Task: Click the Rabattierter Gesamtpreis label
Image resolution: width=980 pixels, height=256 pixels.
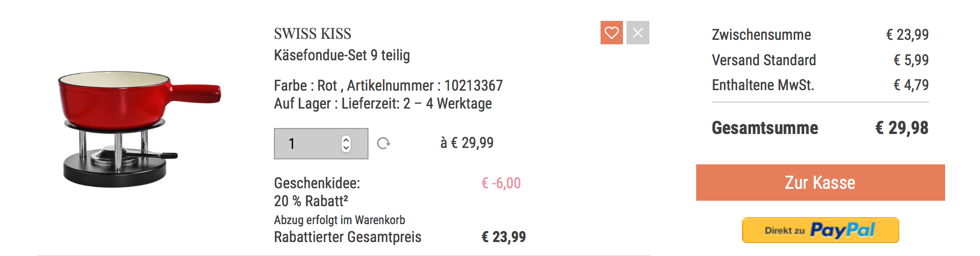Action: point(348,237)
